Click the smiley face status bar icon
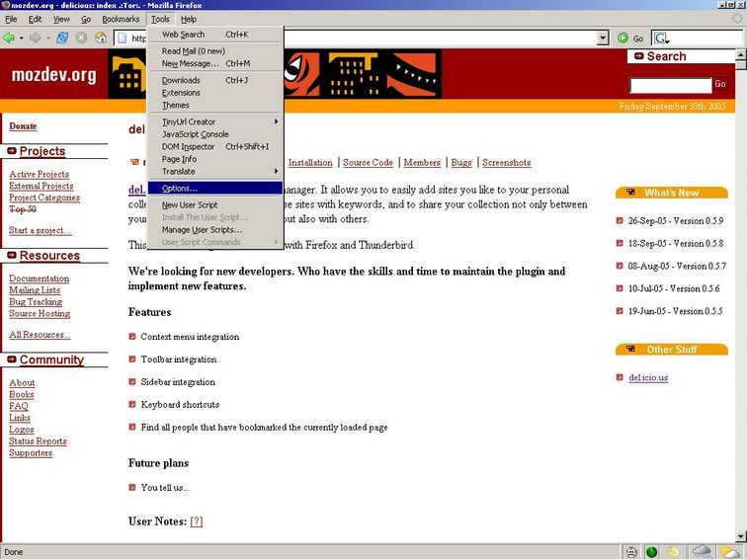 pos(631,552)
